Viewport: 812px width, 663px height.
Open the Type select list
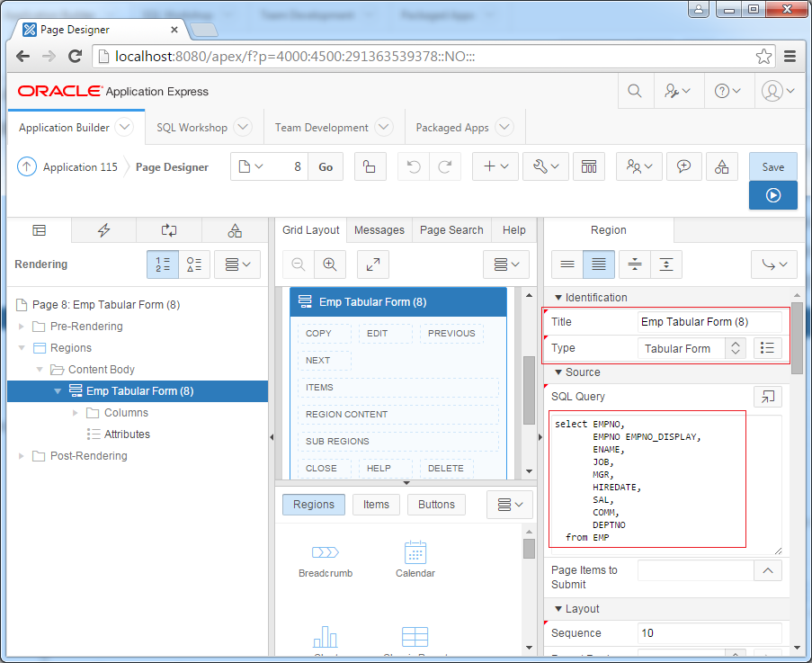click(x=692, y=349)
